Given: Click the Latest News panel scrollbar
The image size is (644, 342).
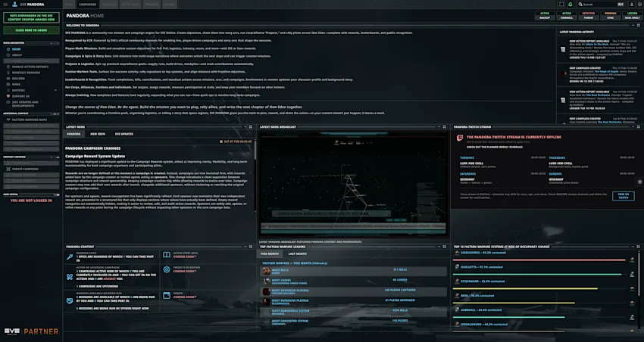Looking at the screenshot, I should pyautogui.click(x=255, y=176).
